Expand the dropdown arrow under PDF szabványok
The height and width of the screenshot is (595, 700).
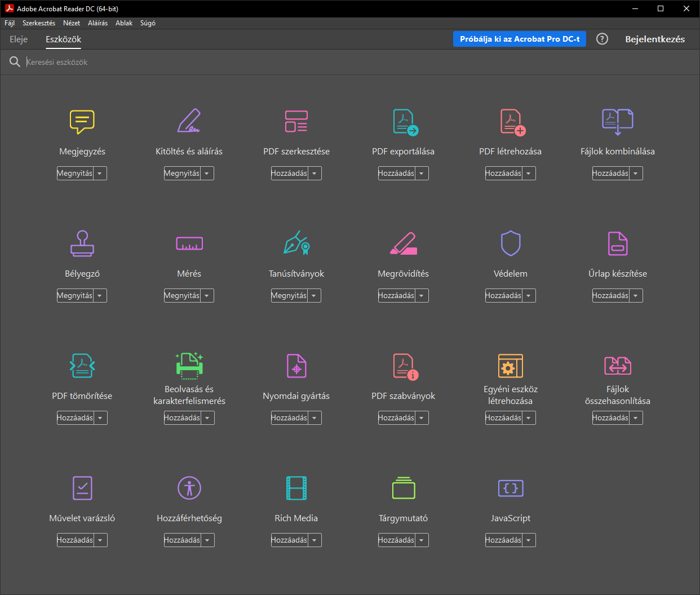tap(422, 418)
